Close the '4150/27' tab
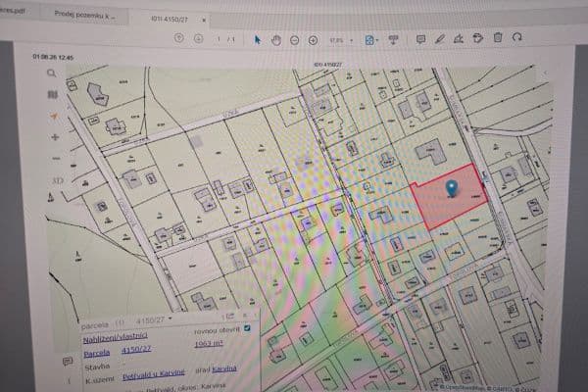Image resolution: width=588 pixels, height=392 pixels. coord(204,20)
